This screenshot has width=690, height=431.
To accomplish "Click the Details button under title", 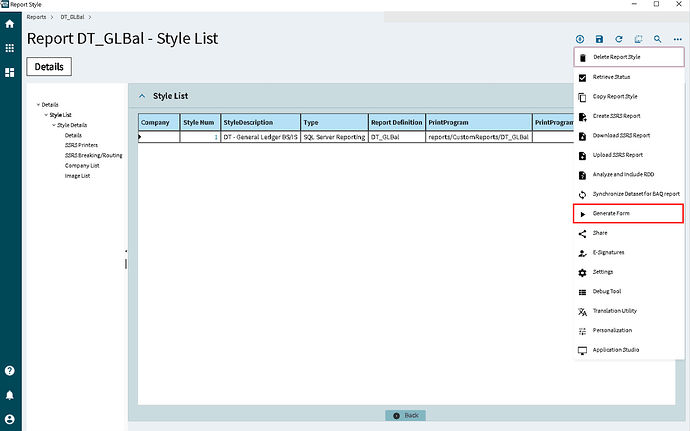I will pyautogui.click(x=49, y=66).
